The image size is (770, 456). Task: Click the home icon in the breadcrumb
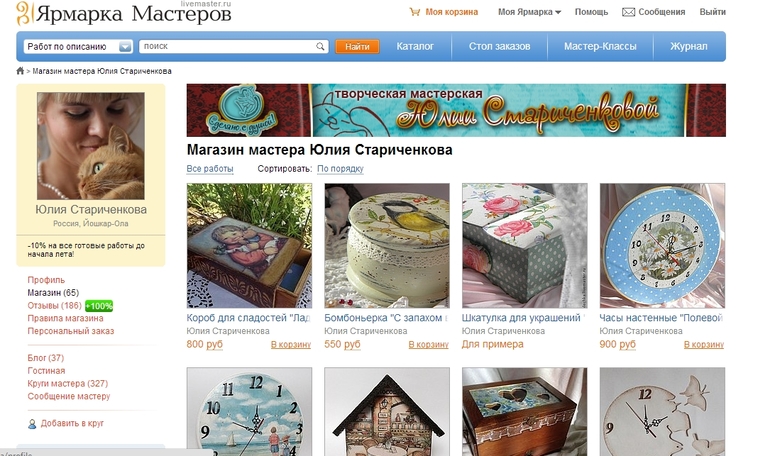[20, 71]
